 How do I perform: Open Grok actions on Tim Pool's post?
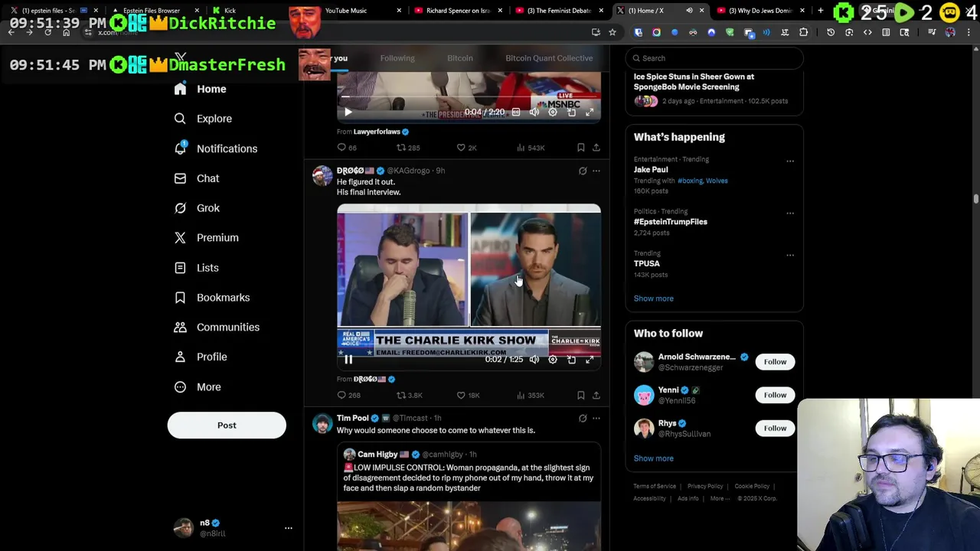583,418
